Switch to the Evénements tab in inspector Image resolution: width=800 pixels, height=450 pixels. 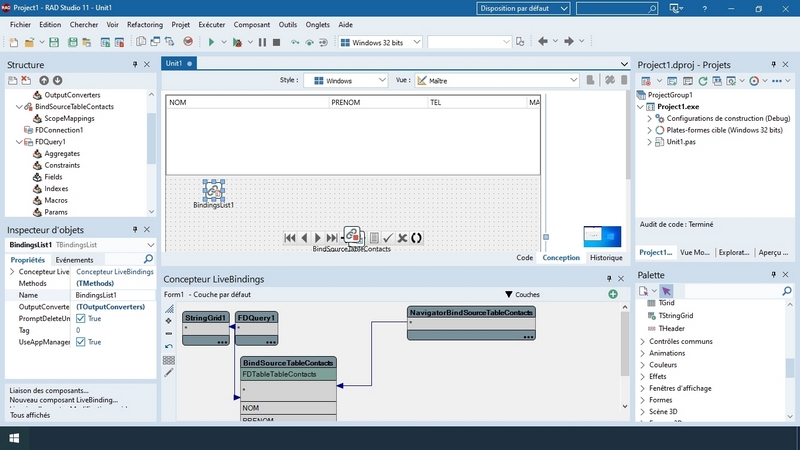[74, 259]
